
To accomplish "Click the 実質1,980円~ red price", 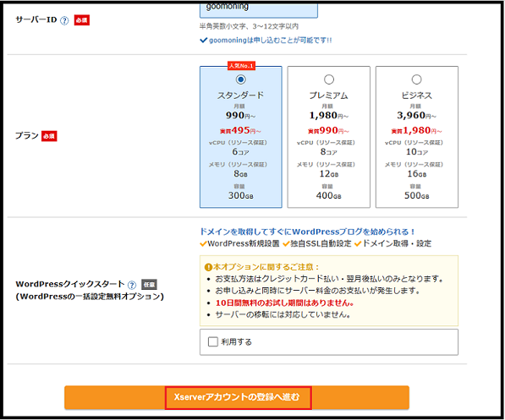I will [416, 130].
